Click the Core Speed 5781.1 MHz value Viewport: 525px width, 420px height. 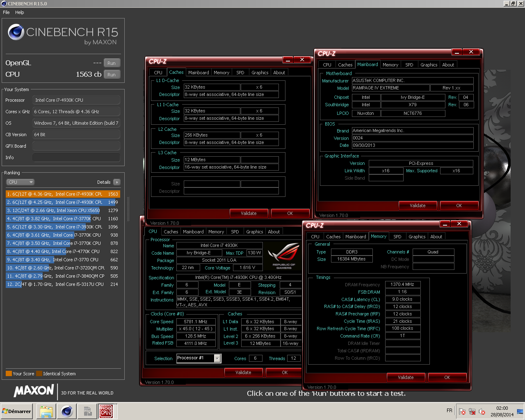[x=196, y=322]
